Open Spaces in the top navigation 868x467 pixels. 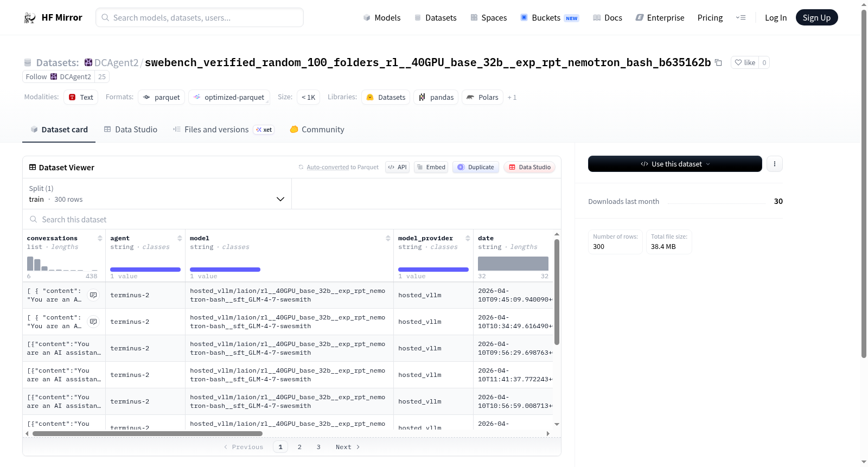489,18
